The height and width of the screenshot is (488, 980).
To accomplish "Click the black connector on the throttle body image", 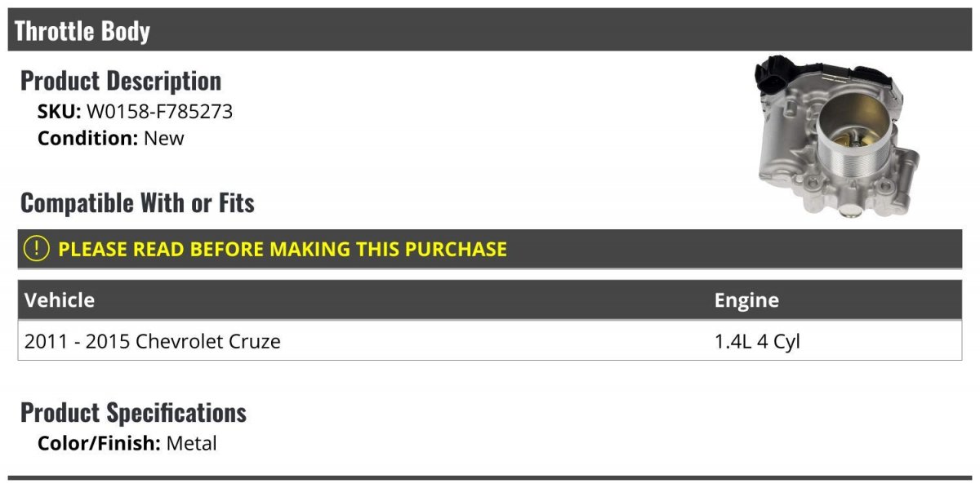I will coord(773,75).
